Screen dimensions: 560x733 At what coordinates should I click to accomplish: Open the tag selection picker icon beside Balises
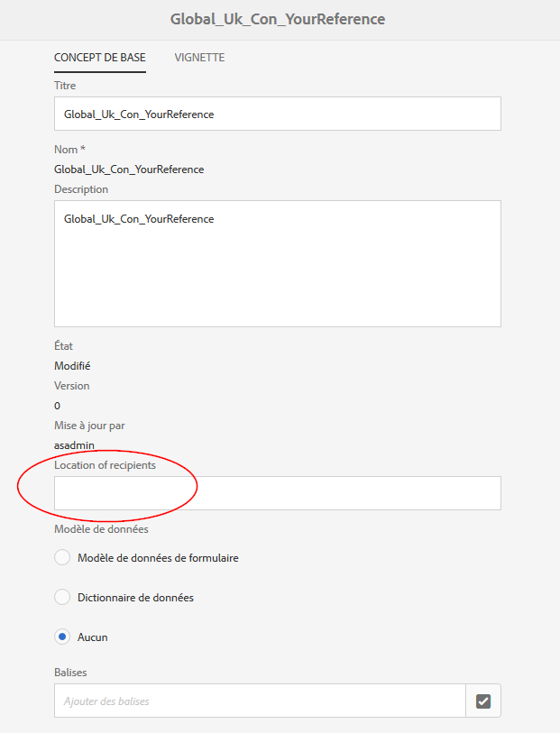(x=483, y=701)
